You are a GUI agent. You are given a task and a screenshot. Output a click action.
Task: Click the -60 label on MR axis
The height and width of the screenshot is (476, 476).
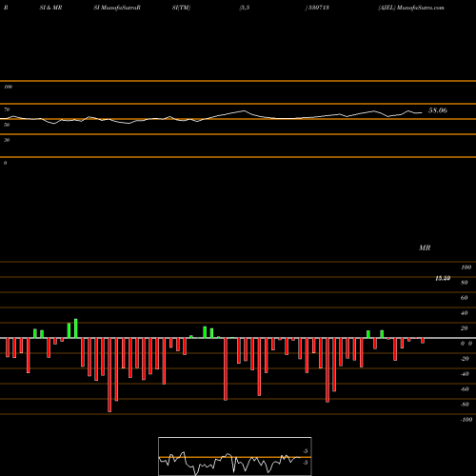pyautogui.click(x=465, y=389)
